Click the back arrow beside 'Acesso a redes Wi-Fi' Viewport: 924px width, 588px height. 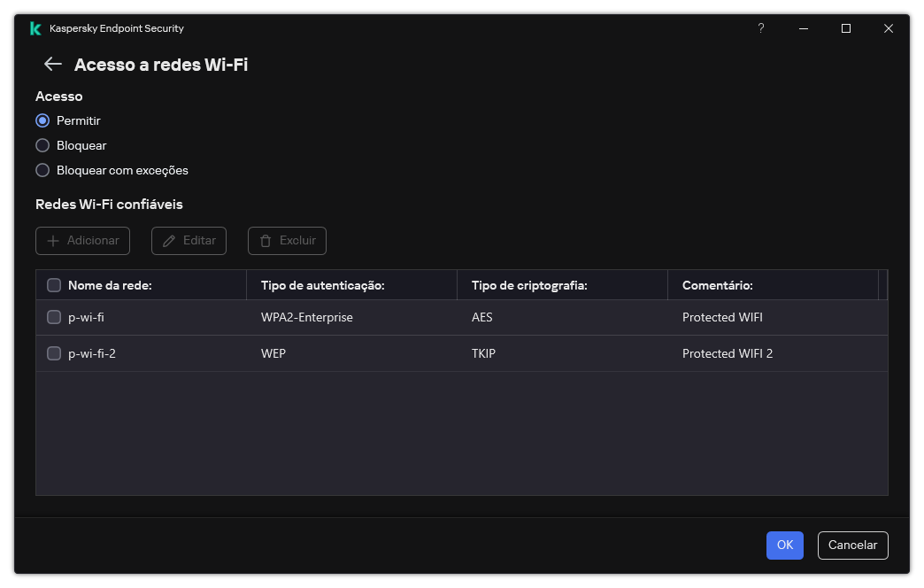point(51,64)
